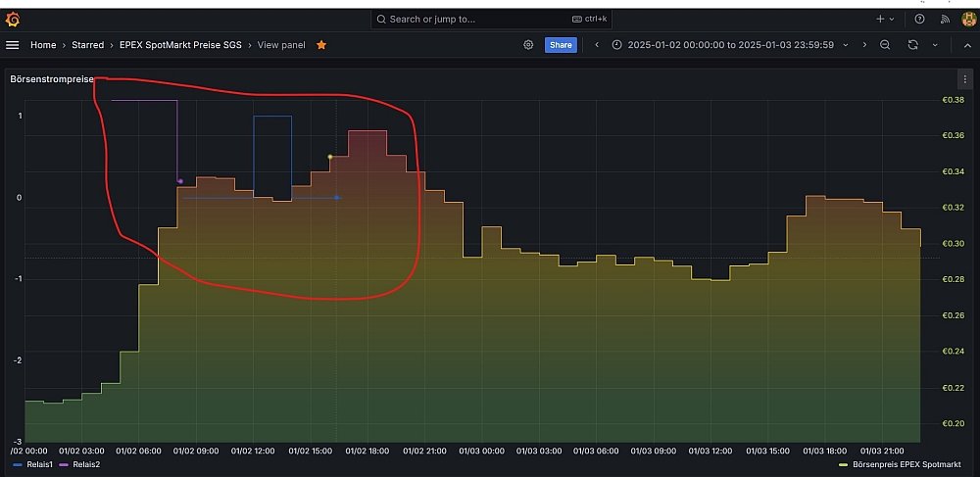The width and height of the screenshot is (980, 477).
Task: Click the Share button
Action: (561, 45)
